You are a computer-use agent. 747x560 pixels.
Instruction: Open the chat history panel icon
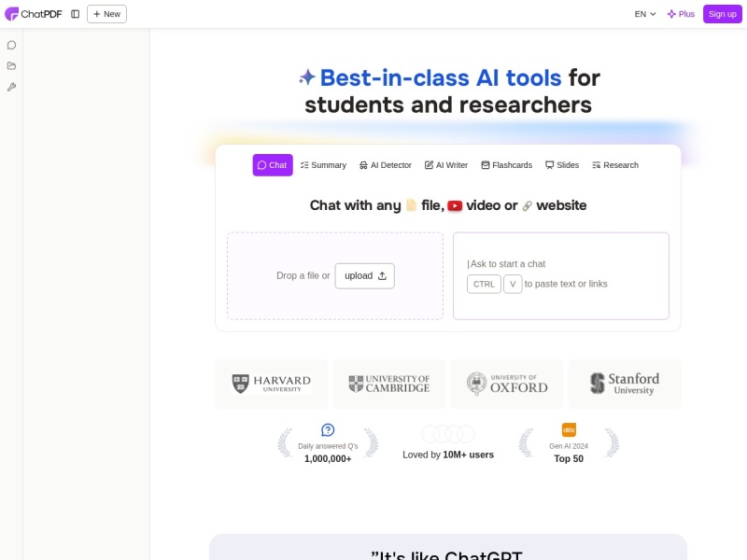tap(11, 44)
